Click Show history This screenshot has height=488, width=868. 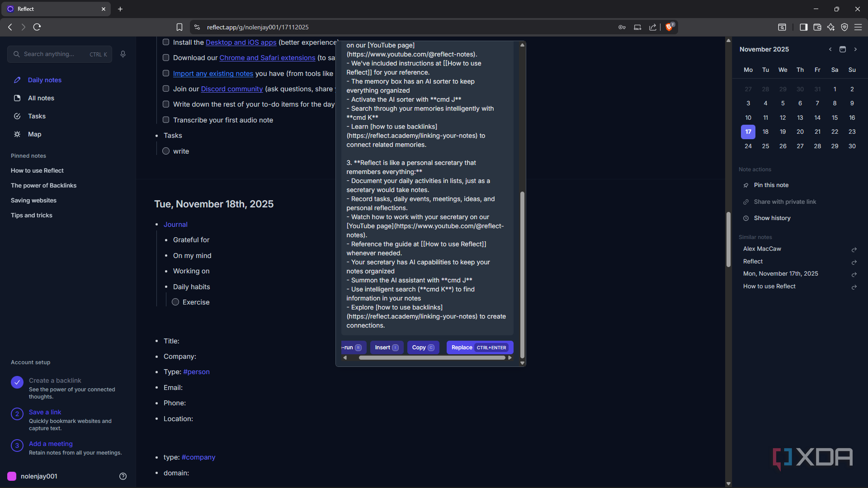(772, 218)
